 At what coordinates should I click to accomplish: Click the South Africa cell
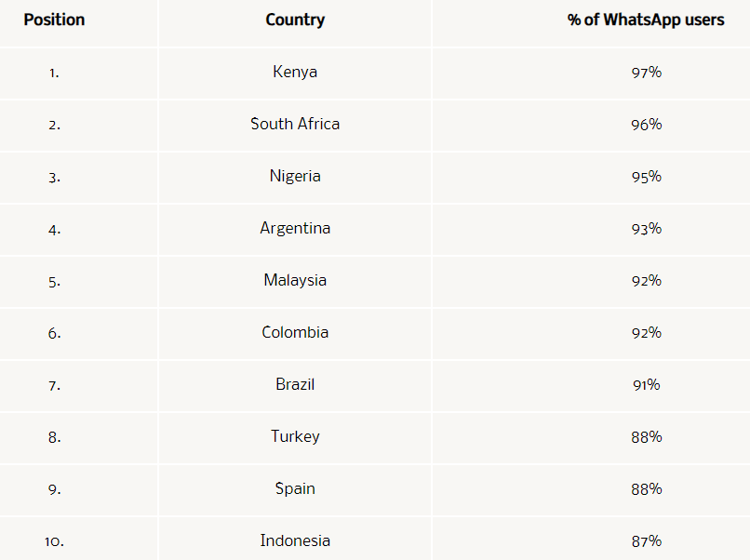295,124
